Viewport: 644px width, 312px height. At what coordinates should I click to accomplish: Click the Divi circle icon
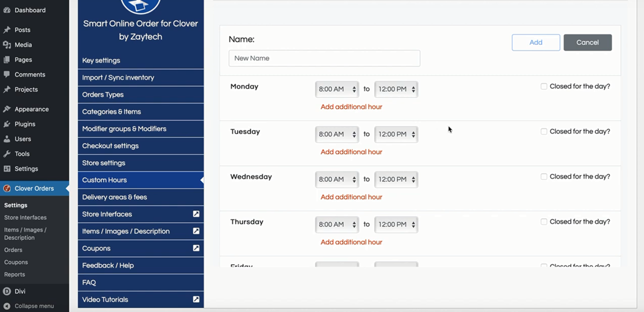point(6,291)
